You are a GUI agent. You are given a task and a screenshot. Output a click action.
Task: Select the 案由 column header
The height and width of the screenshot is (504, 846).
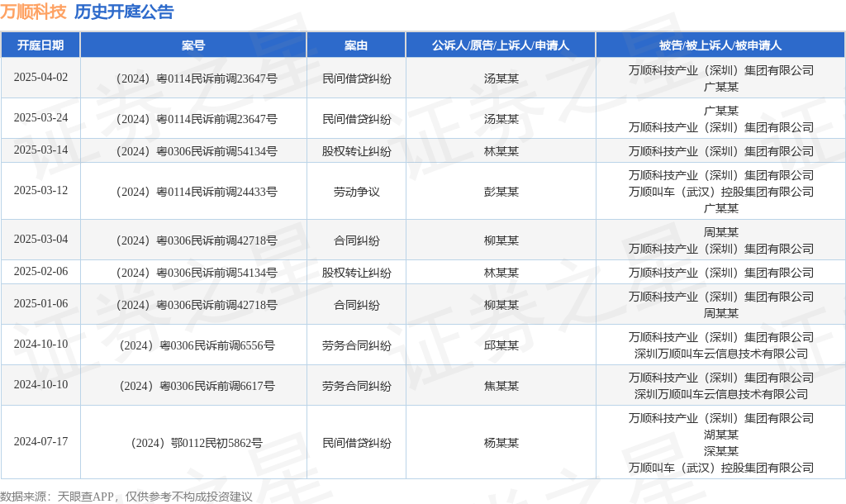point(356,45)
